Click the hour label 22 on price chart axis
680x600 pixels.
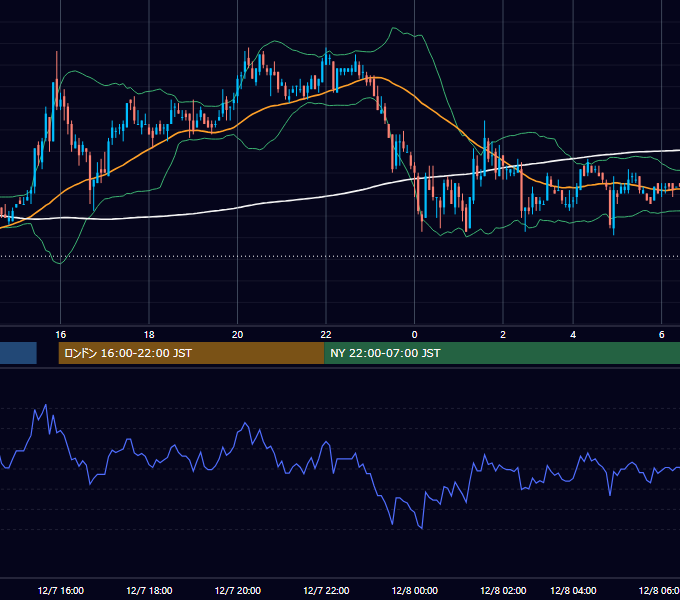point(326,335)
